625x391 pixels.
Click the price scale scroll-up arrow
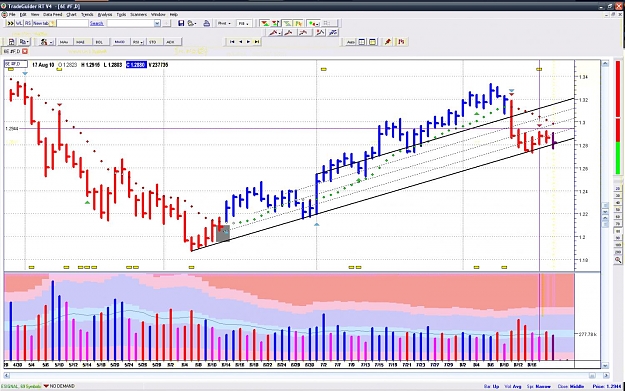[605, 63]
